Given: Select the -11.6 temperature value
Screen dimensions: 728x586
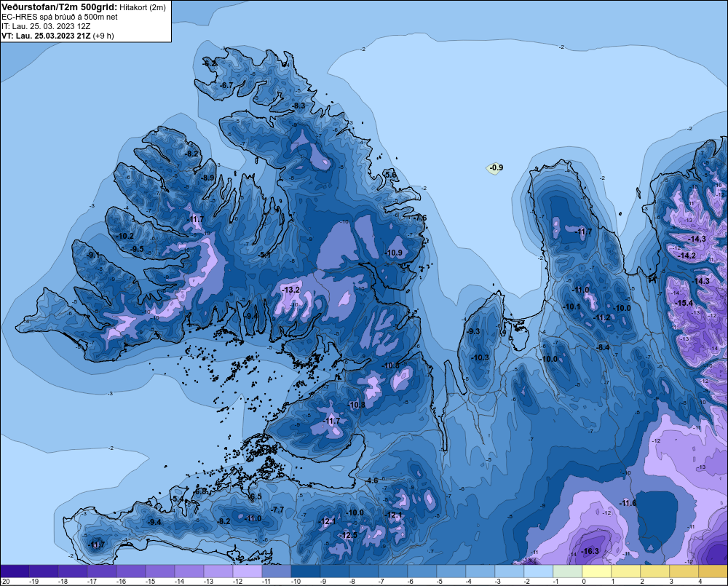Looking at the screenshot, I should 628,503.
